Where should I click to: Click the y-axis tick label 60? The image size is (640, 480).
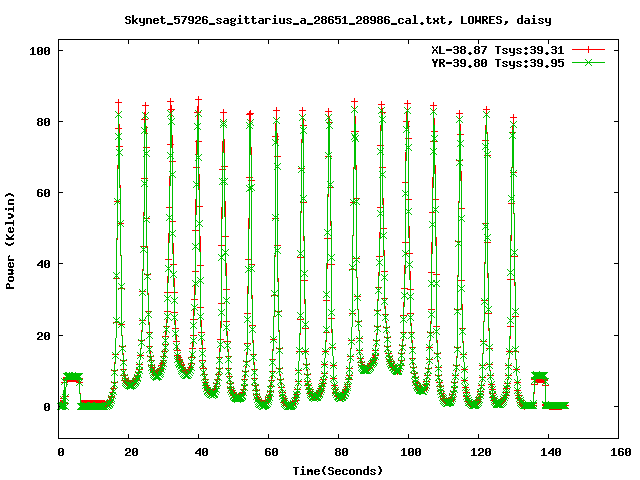click(43, 193)
